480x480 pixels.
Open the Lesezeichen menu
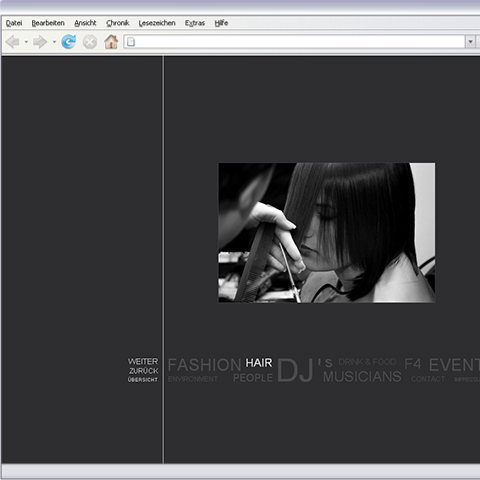(157, 23)
